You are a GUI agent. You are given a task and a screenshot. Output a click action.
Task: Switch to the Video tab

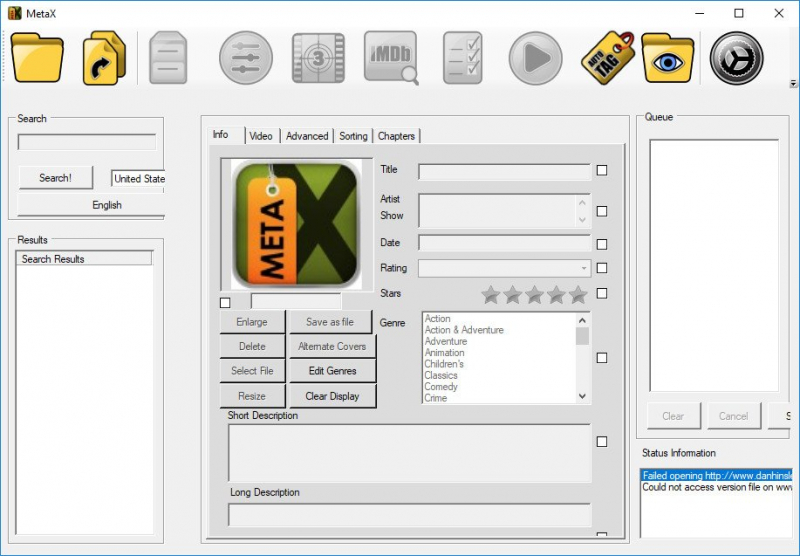pos(260,136)
